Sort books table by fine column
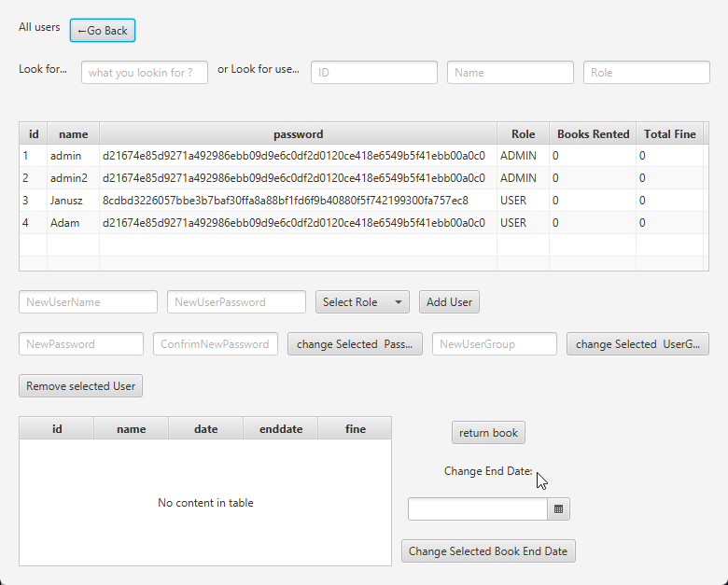 point(356,429)
